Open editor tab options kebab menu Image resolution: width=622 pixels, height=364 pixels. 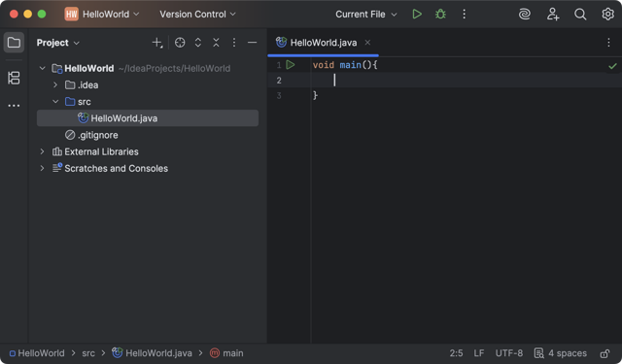pos(608,43)
